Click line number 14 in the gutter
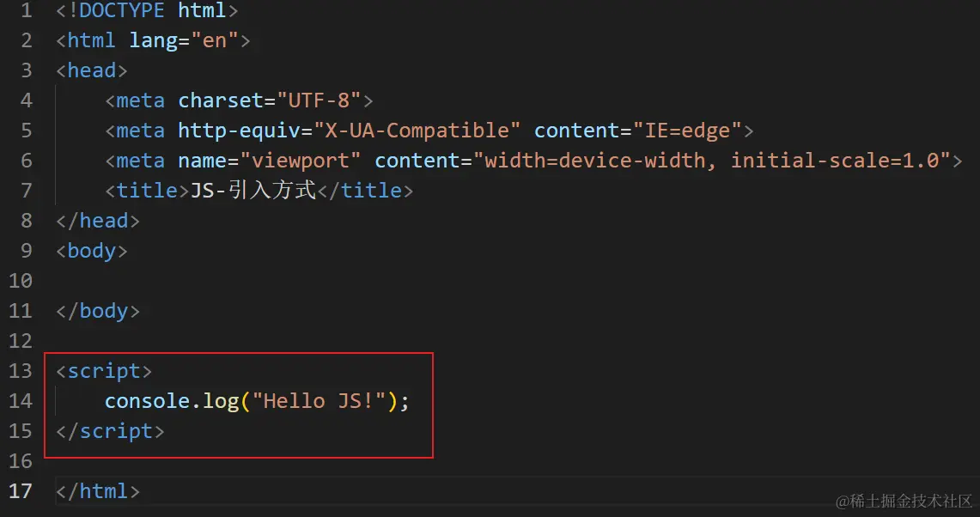Viewport: 980px width, 517px height. click(x=21, y=401)
